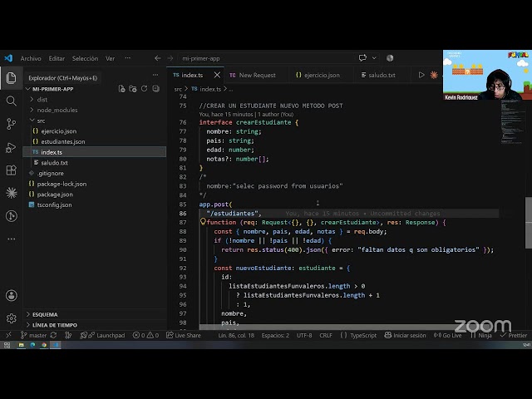Image resolution: width=532 pixels, height=399 pixels.
Task: Open the Manage gear icon
Action: [x=11, y=318]
